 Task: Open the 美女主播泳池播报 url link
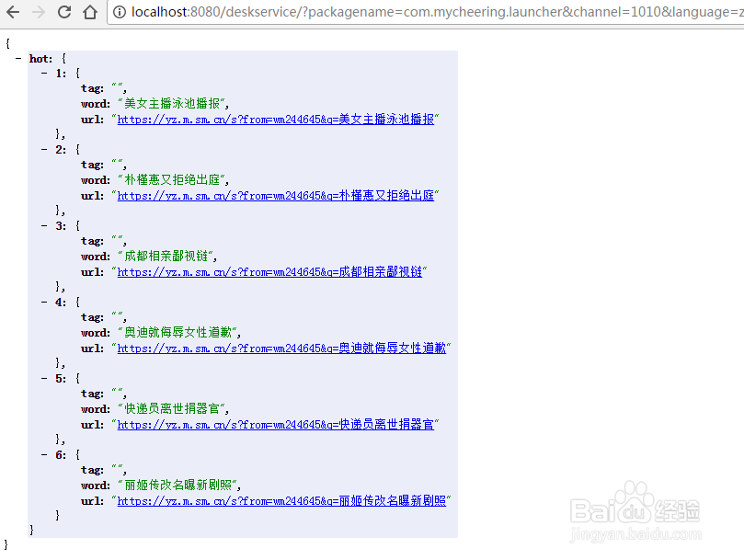tap(276, 120)
